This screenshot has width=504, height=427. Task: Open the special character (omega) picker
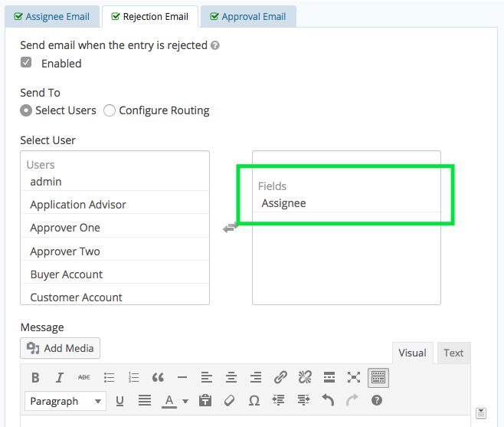coord(254,400)
